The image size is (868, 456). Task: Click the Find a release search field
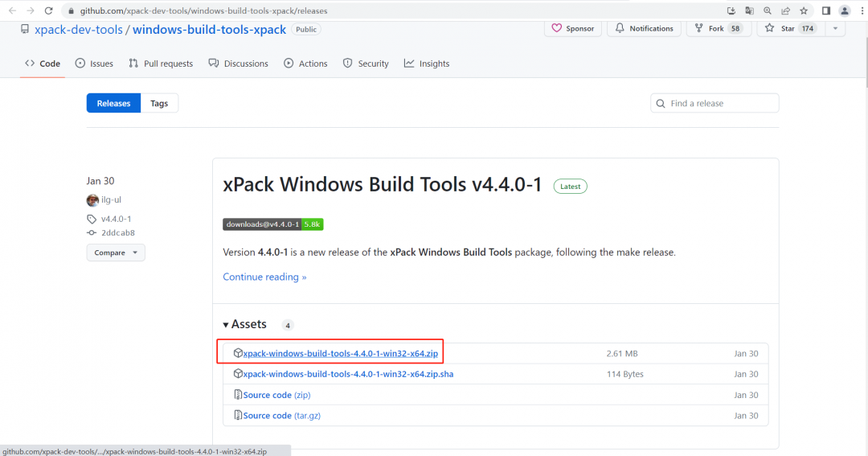pos(714,103)
